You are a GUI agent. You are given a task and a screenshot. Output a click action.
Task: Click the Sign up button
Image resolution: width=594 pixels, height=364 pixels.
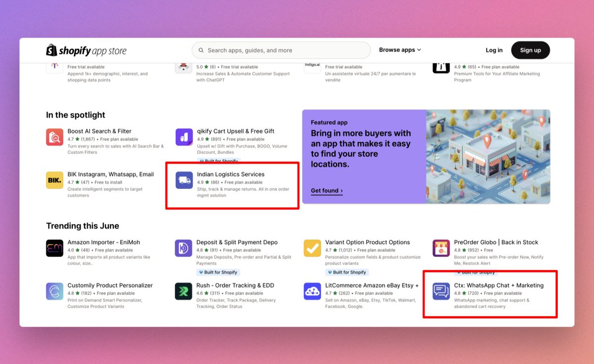coord(531,50)
